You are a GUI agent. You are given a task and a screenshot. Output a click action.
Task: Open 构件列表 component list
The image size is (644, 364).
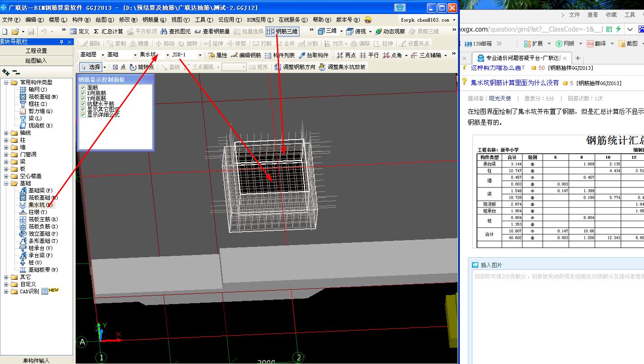[280, 55]
